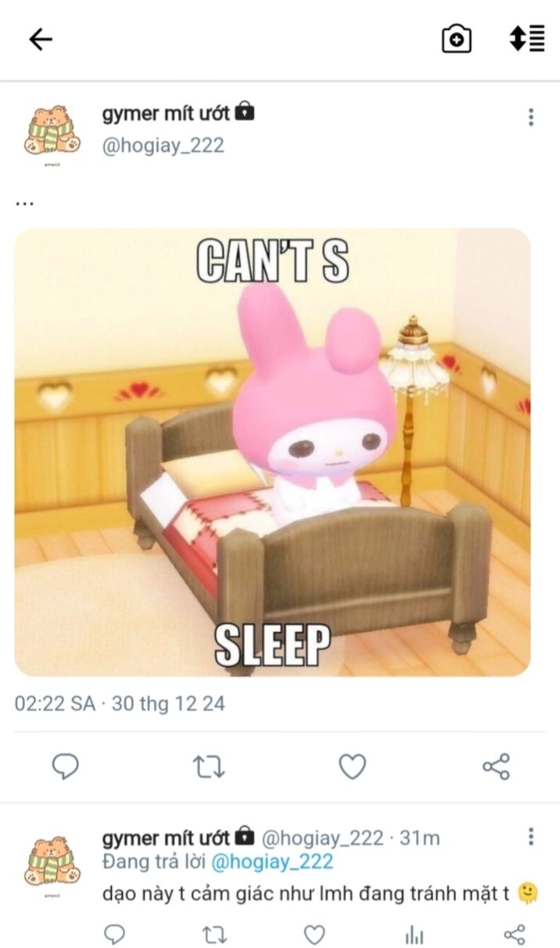Image resolution: width=560 pixels, height=948 pixels.
Task: Retweet the main Can't Sleep tweet
Action: point(209,767)
